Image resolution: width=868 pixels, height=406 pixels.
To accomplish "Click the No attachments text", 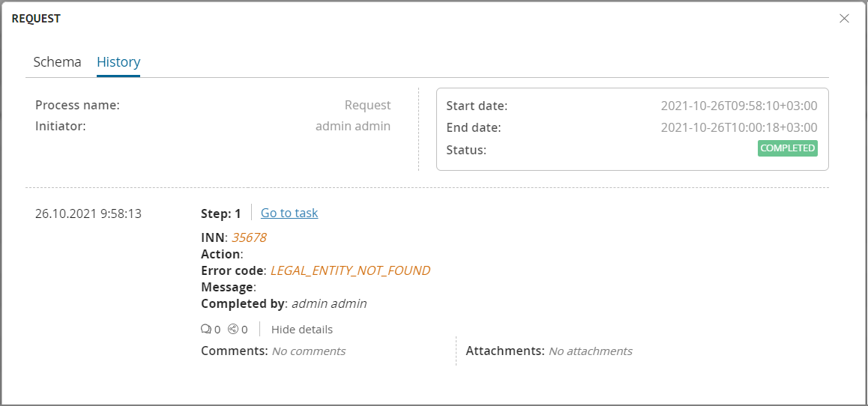I will coord(590,351).
